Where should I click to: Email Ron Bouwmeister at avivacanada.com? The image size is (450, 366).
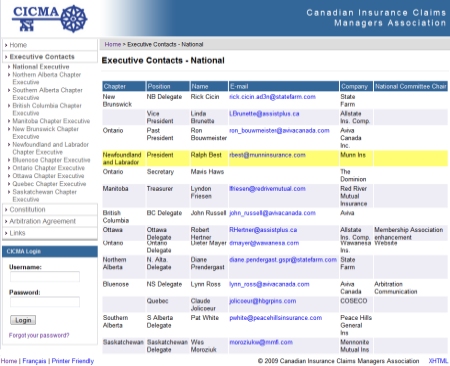click(x=279, y=131)
